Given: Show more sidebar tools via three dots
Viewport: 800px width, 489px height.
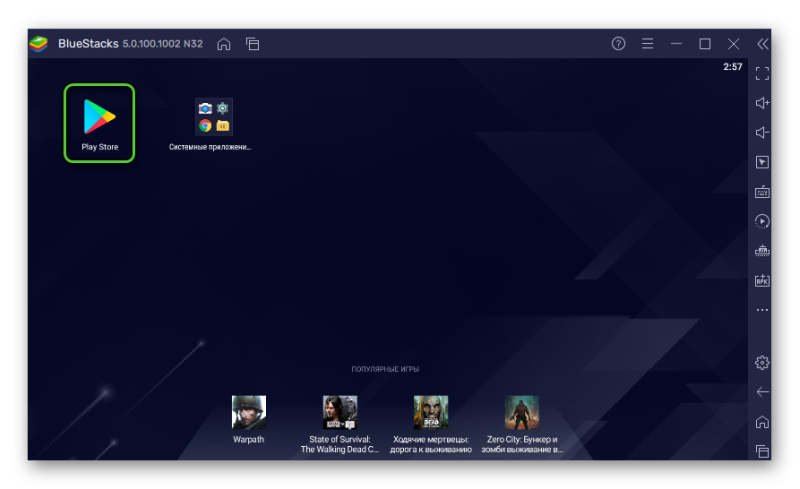Looking at the screenshot, I should click(762, 310).
